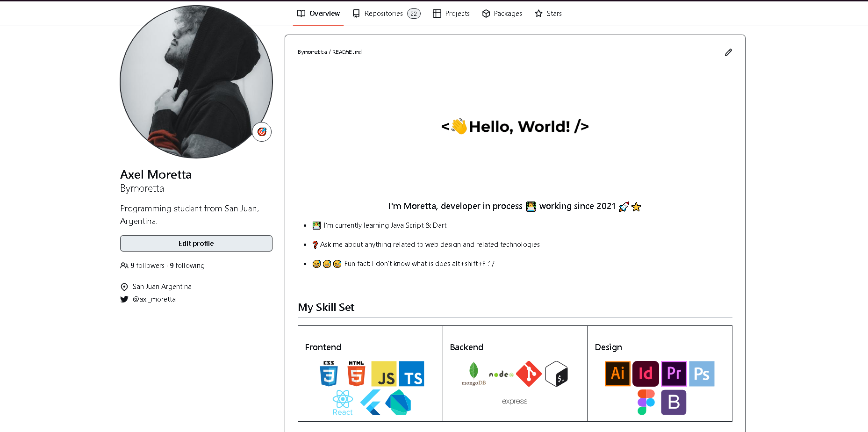
Task: Click the Dart logo icon
Action: (398, 402)
